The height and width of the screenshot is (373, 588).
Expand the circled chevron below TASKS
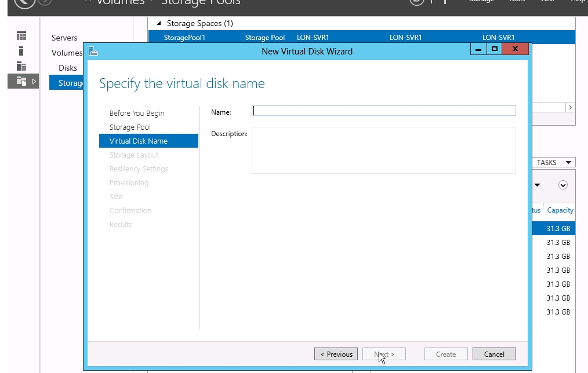pyautogui.click(x=562, y=185)
